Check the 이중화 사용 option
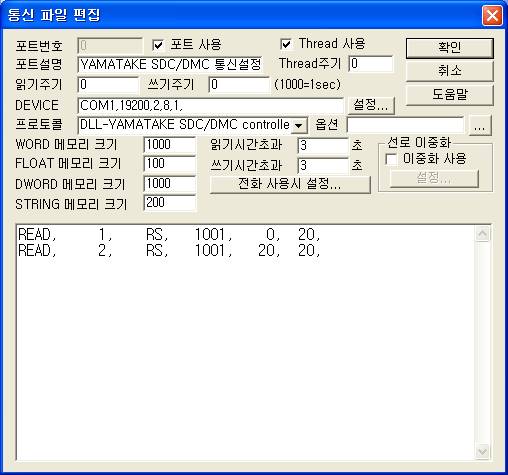508x475 pixels. click(391, 159)
